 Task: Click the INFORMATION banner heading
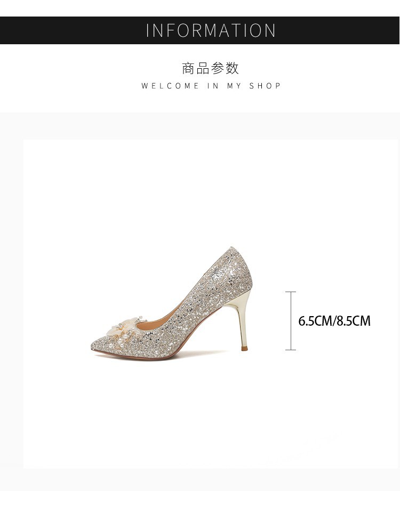pyautogui.click(x=211, y=30)
